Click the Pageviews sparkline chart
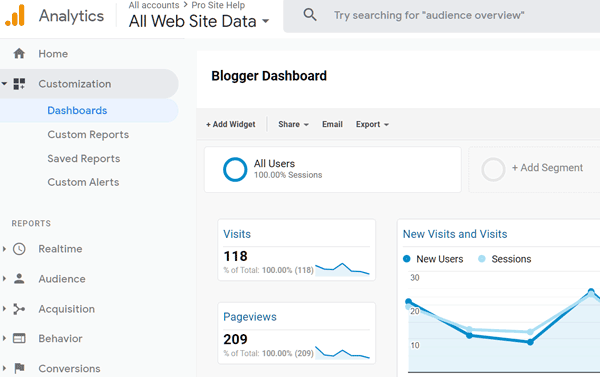This screenshot has width=600, height=377. [x=342, y=352]
